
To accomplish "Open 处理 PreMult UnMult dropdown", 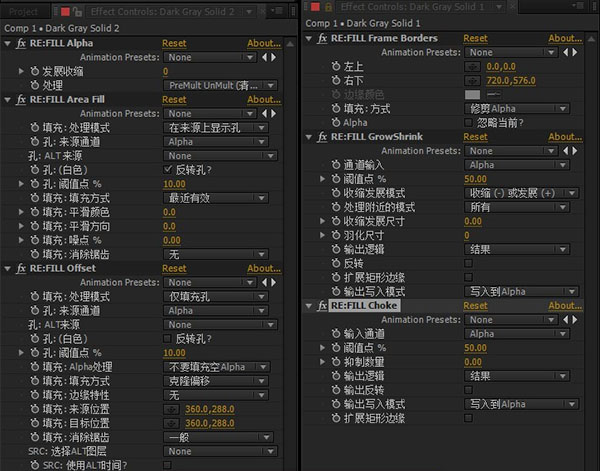I will tap(220, 85).
